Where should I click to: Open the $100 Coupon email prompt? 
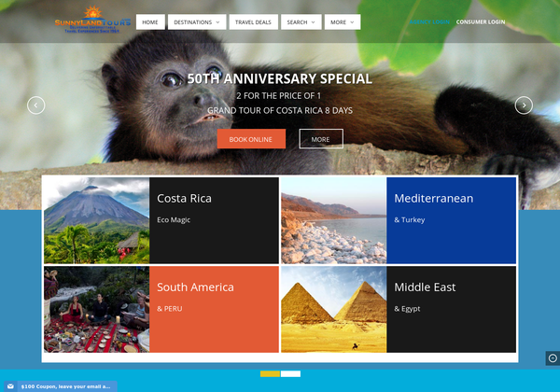click(65, 386)
